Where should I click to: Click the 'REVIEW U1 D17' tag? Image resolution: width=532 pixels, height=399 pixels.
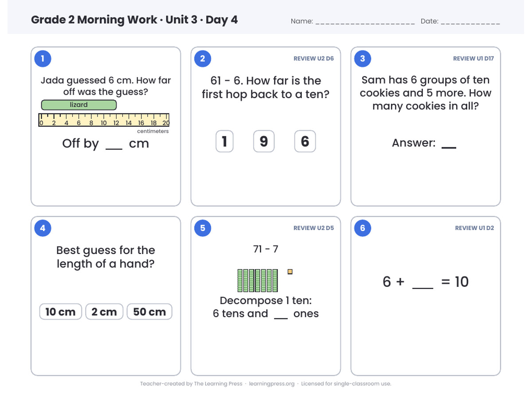point(473,59)
